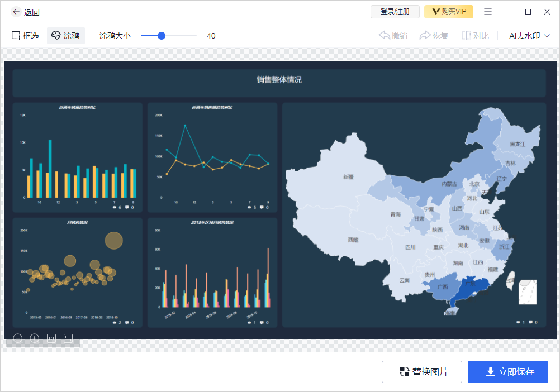Click 西藏 label on the map
The height and width of the screenshot is (392, 560).
[353, 240]
